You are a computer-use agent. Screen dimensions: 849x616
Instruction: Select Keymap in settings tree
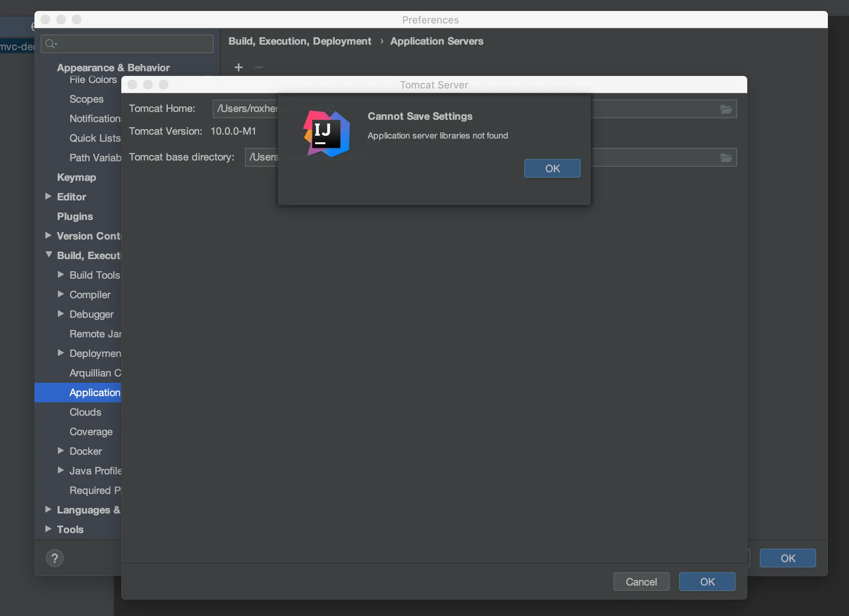tap(76, 177)
